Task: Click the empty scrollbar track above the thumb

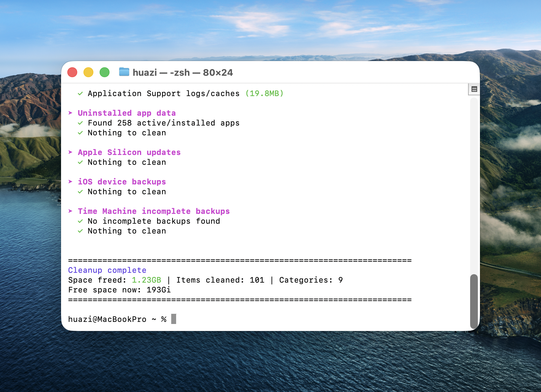Action: [x=474, y=182]
